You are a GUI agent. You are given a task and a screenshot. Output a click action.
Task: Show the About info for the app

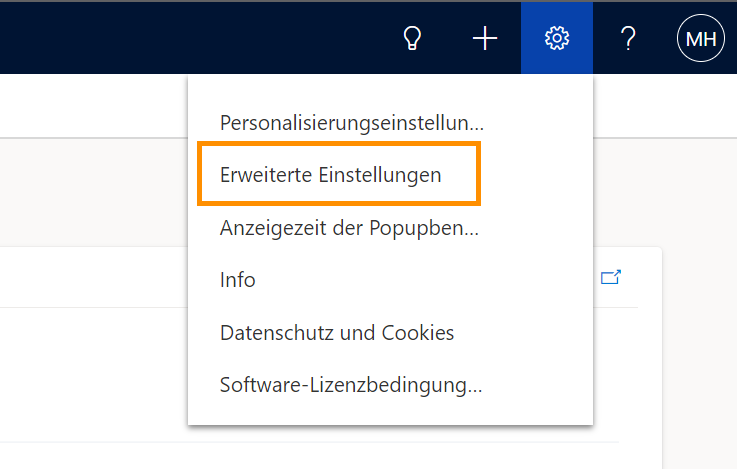click(238, 280)
